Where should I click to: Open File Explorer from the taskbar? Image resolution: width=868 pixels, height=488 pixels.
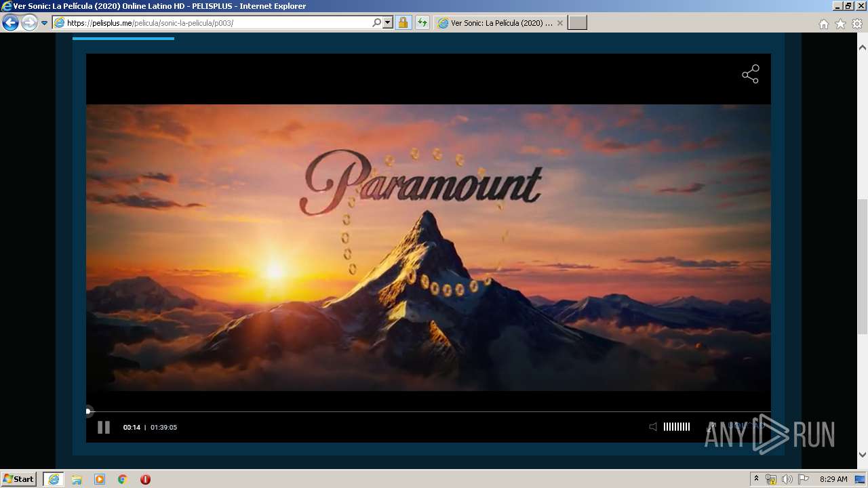coord(77,479)
